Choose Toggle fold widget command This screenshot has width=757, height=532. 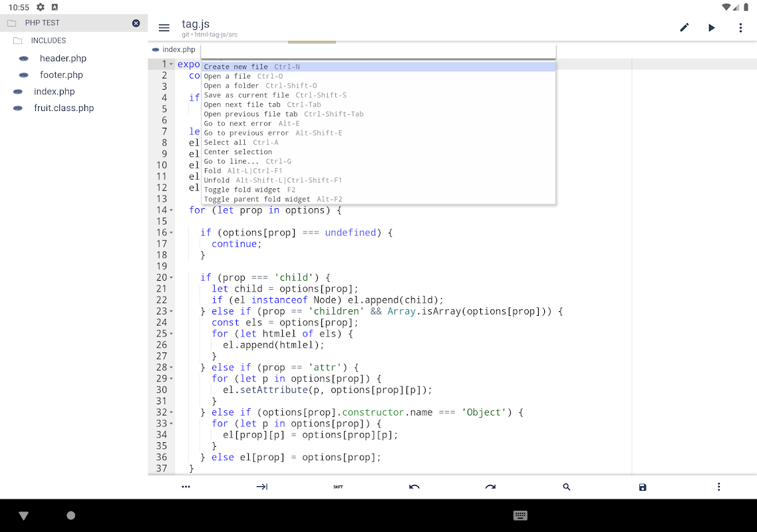378,190
